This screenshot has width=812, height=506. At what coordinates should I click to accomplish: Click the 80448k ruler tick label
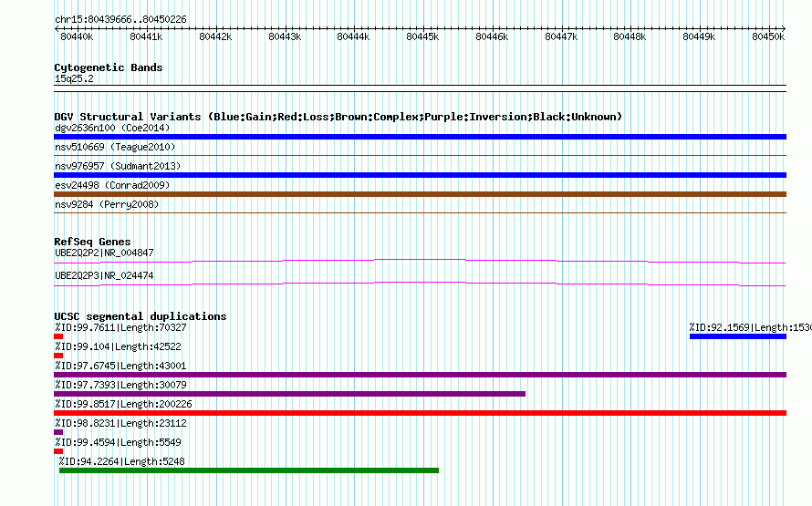(630, 36)
